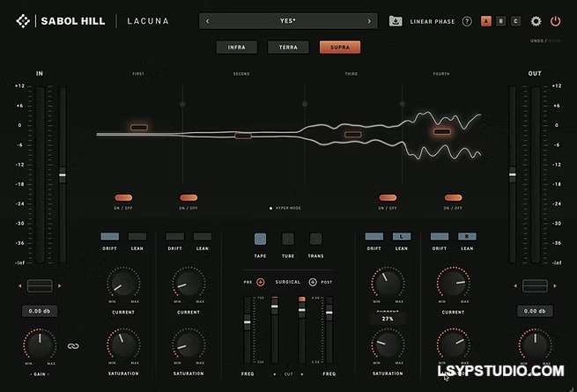Screen dimensions: 577x392
Task: Click UNDO button
Action: coord(536,41)
